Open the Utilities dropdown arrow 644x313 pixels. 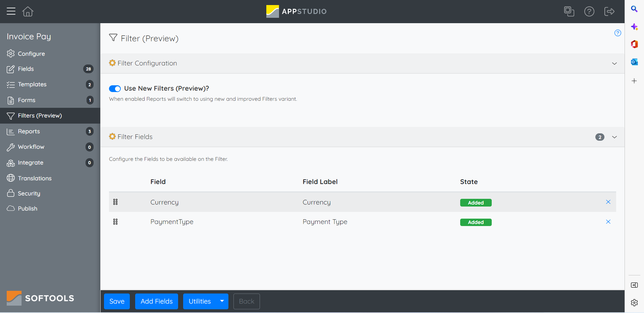[x=222, y=301]
